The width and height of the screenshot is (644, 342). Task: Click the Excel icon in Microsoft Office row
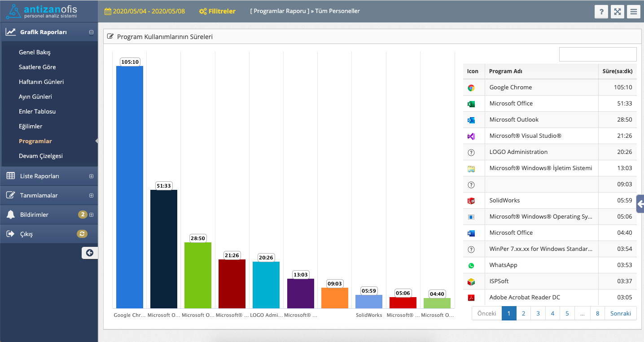[x=471, y=104]
